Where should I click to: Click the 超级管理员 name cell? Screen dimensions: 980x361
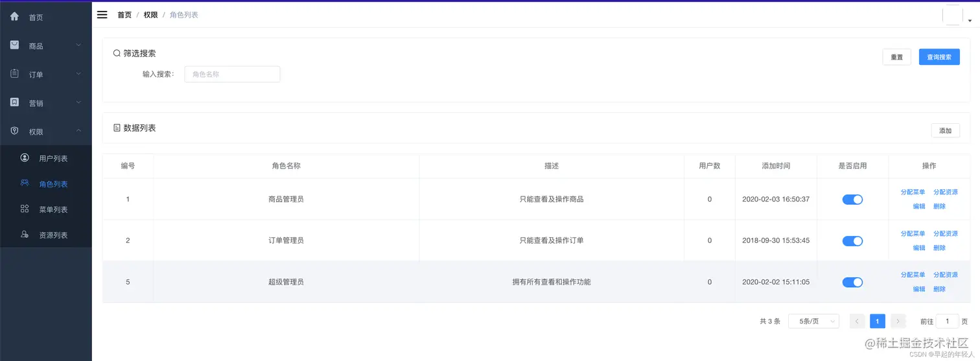click(x=286, y=282)
